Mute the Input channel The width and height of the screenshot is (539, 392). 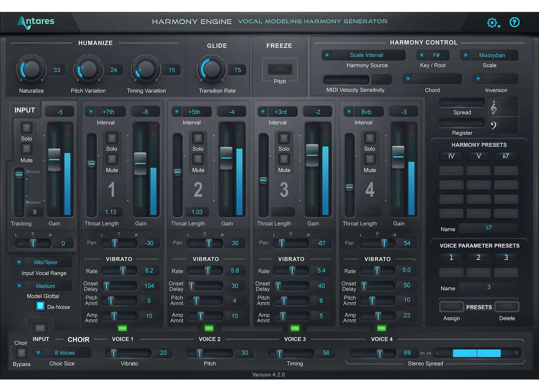(x=26, y=149)
